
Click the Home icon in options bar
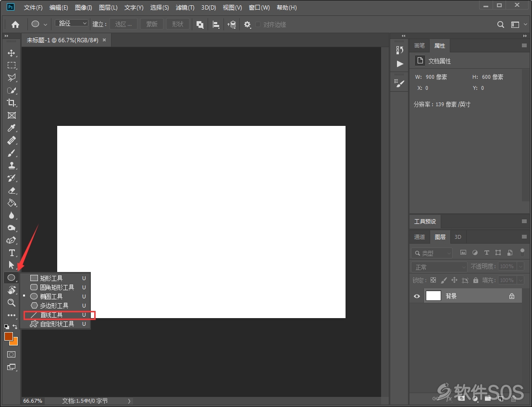(15, 25)
